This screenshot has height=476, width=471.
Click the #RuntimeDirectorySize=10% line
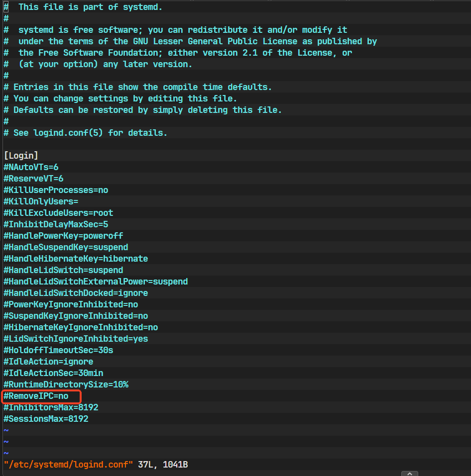(66, 384)
